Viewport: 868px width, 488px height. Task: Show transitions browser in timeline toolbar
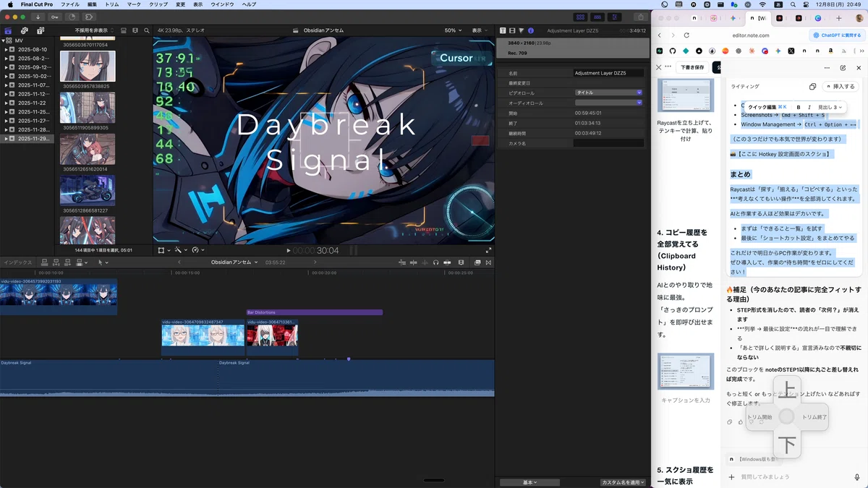[x=488, y=262]
